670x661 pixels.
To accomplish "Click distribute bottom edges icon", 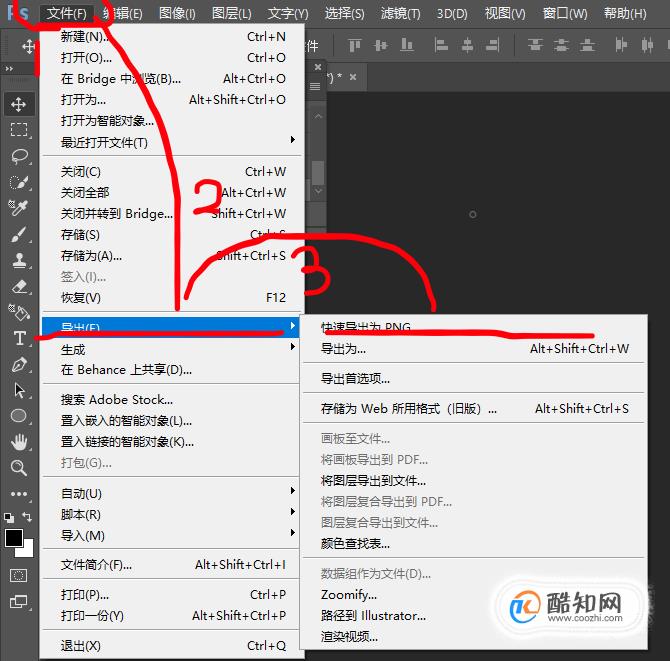I will [x=587, y=45].
